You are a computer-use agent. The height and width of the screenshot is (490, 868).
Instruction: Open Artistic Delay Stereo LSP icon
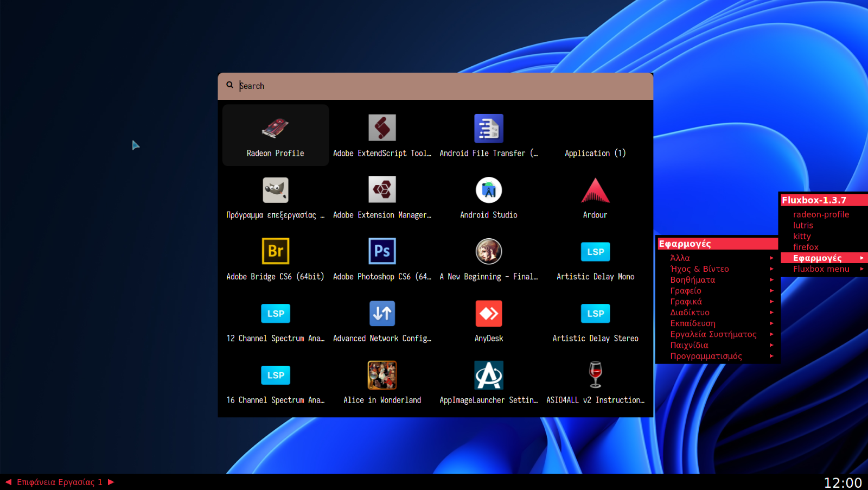[595, 314]
